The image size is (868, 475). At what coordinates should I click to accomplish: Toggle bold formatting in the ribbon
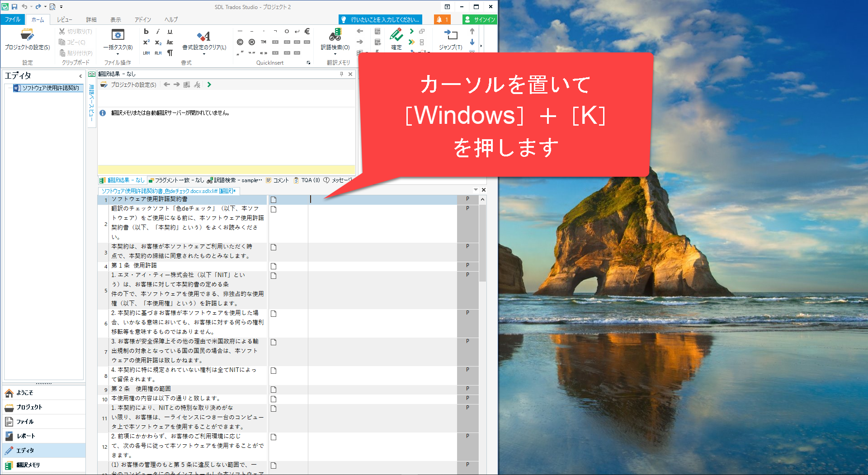[146, 31]
